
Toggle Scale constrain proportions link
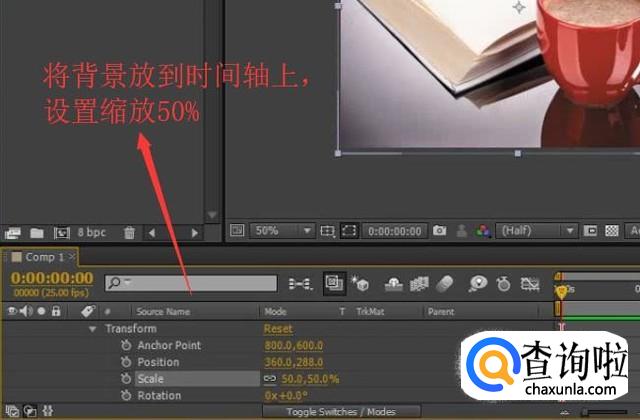coord(269,380)
